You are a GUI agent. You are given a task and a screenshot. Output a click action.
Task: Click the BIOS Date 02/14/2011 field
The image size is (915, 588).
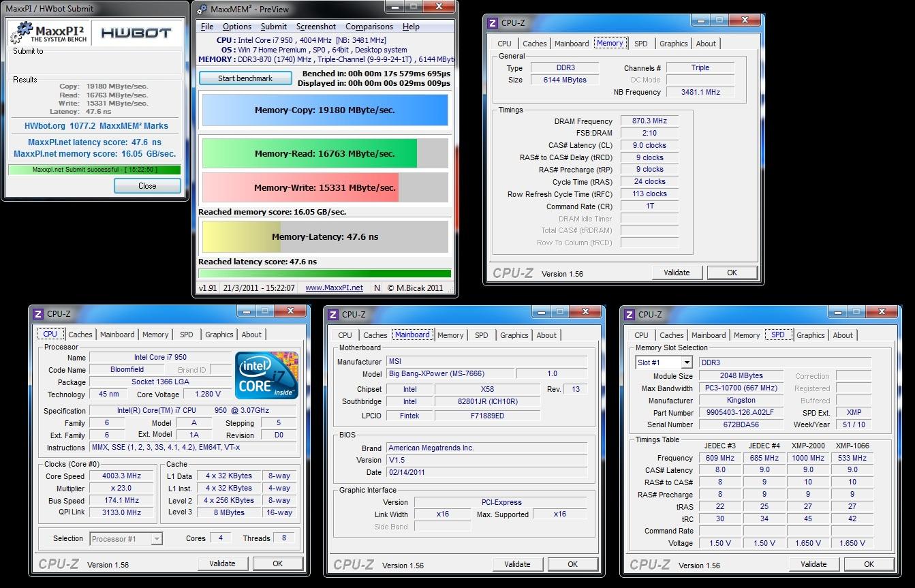[x=486, y=472]
